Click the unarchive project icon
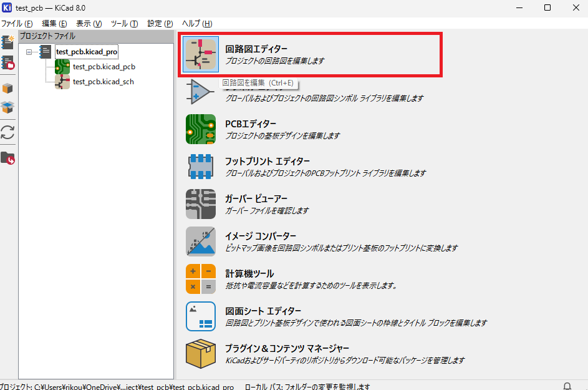 (x=7, y=107)
